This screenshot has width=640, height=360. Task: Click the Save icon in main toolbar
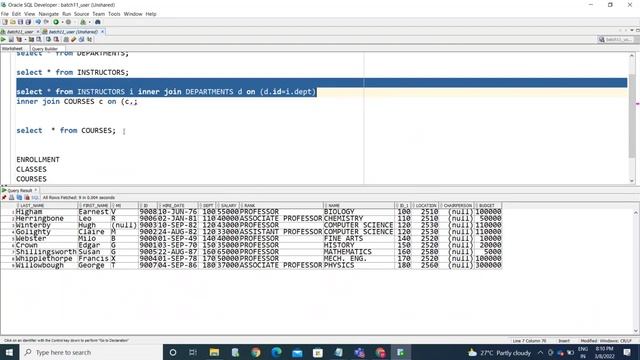pyautogui.click(x=20, y=22)
